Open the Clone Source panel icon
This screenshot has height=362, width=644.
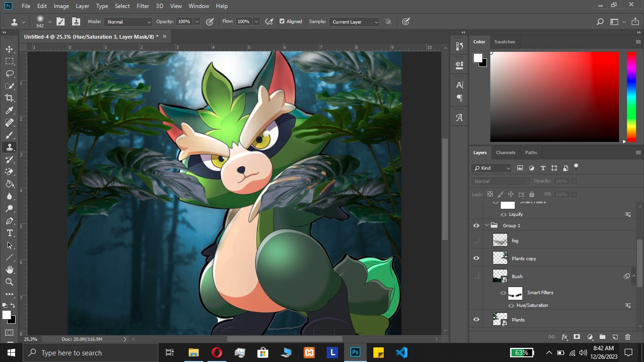(76, 22)
